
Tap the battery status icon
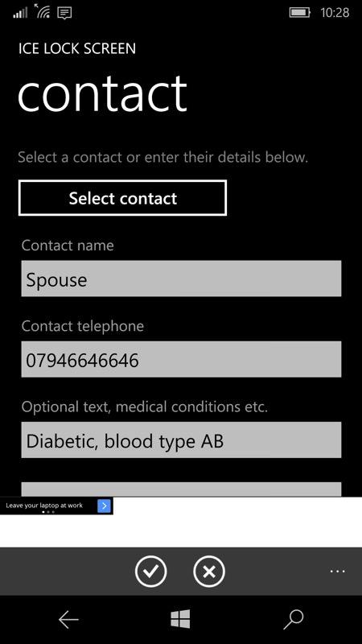click(x=300, y=13)
